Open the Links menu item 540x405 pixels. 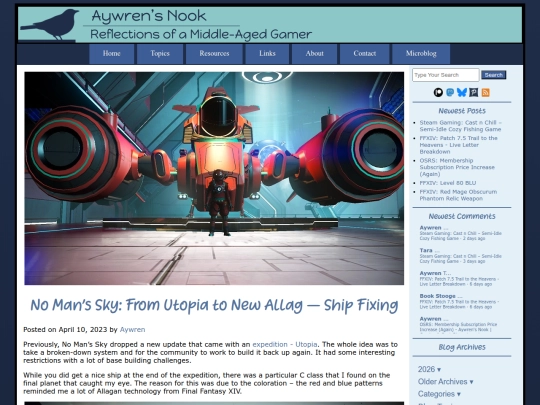pyautogui.click(x=267, y=54)
